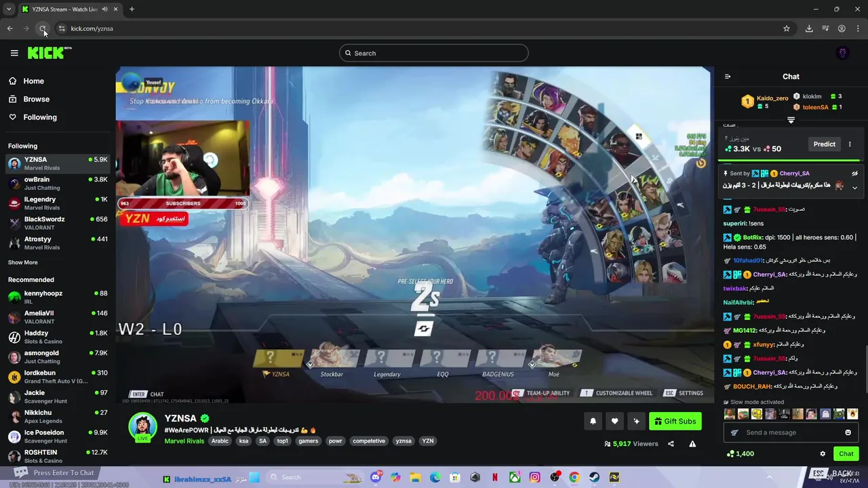Open chat settings gear
The height and width of the screenshot is (488, 868).
[823, 454]
